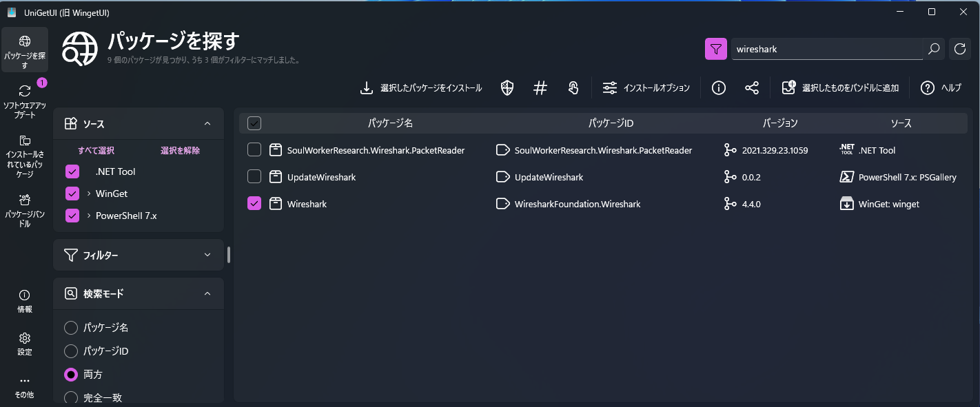The width and height of the screenshot is (980, 407).
Task: Click the interactive install hand icon
Action: [573, 88]
